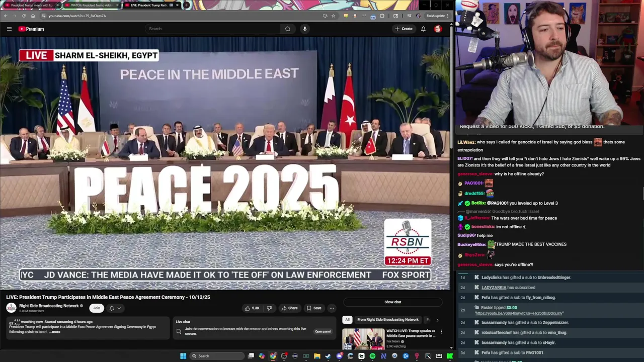Like the video with thumbs-up 5.3K
The height and width of the screenshot is (362, 644).
252,308
